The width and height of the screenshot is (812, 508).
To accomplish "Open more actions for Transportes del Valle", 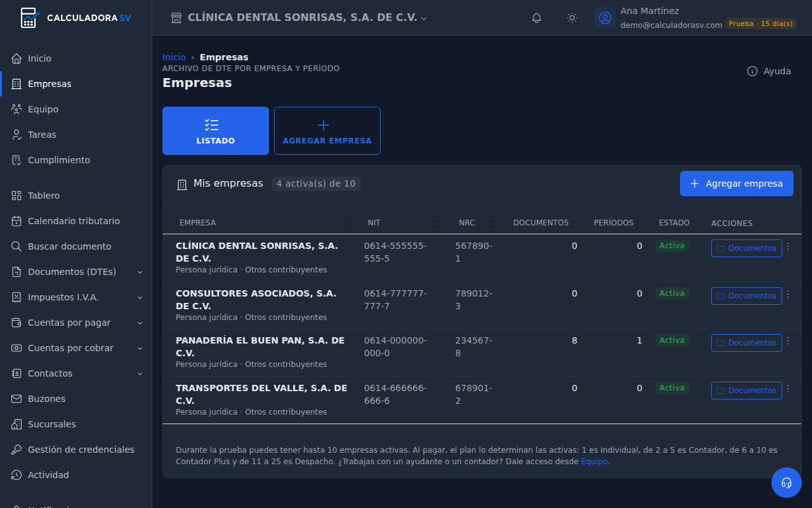I will click(x=788, y=389).
